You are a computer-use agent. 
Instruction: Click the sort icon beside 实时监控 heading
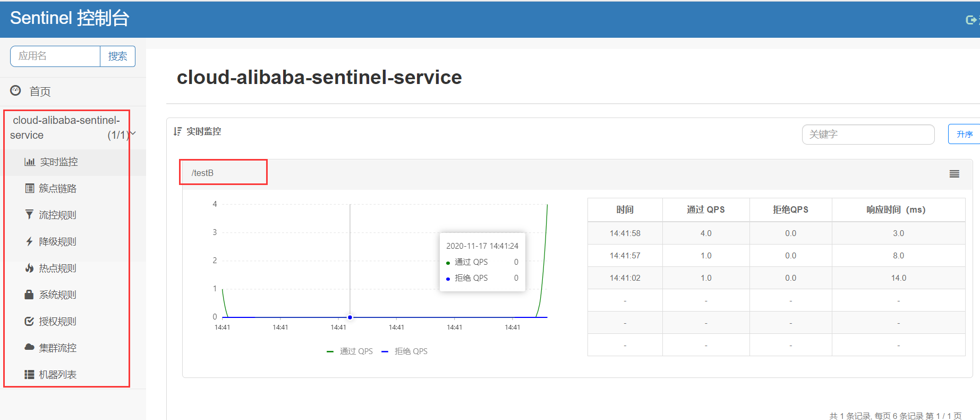tap(177, 131)
